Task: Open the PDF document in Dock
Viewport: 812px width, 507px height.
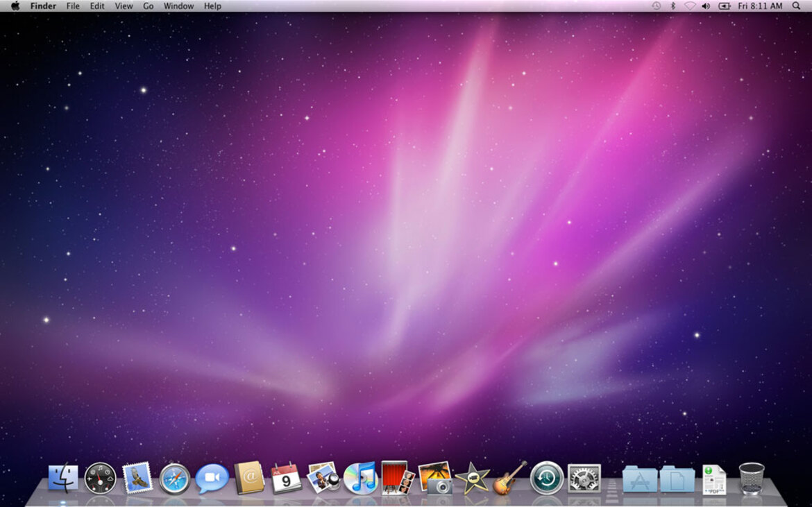Action: [x=714, y=479]
